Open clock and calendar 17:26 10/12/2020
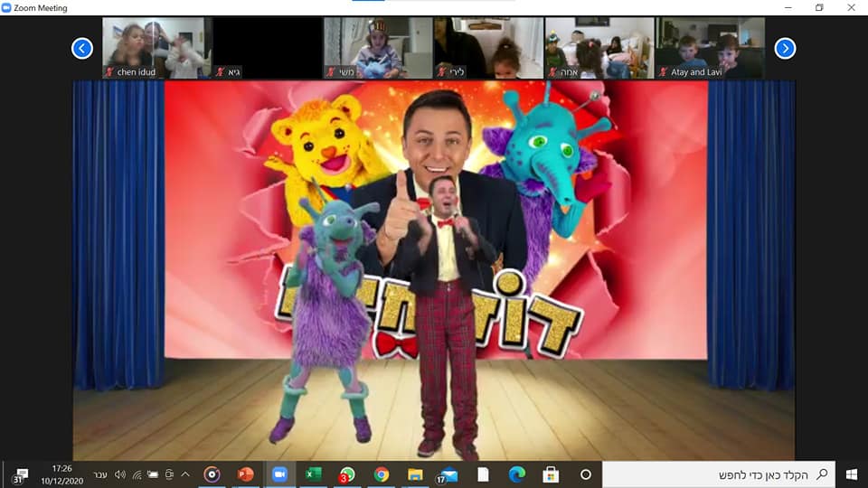The image size is (868, 488). coord(62,474)
